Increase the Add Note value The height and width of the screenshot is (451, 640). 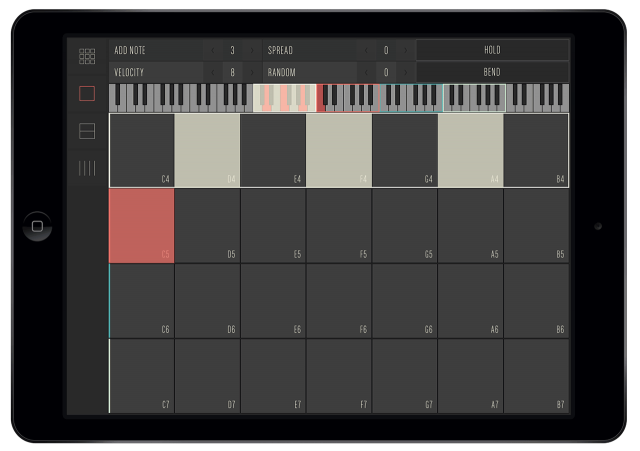coord(252,50)
